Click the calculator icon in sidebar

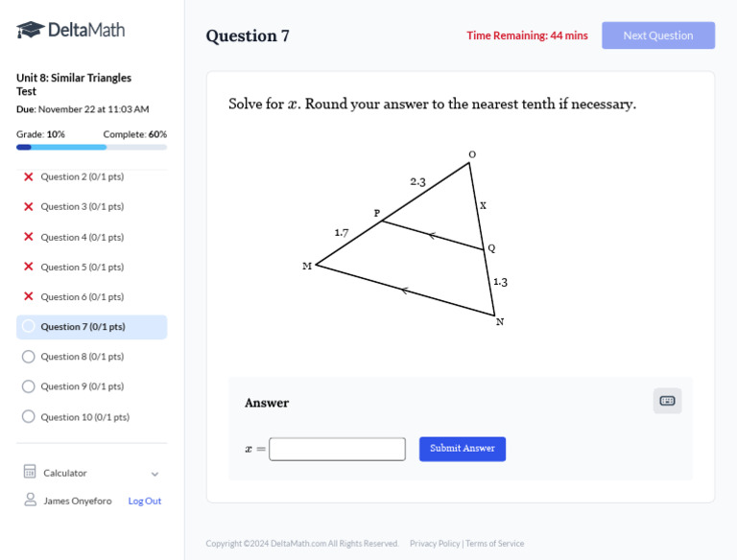30,472
